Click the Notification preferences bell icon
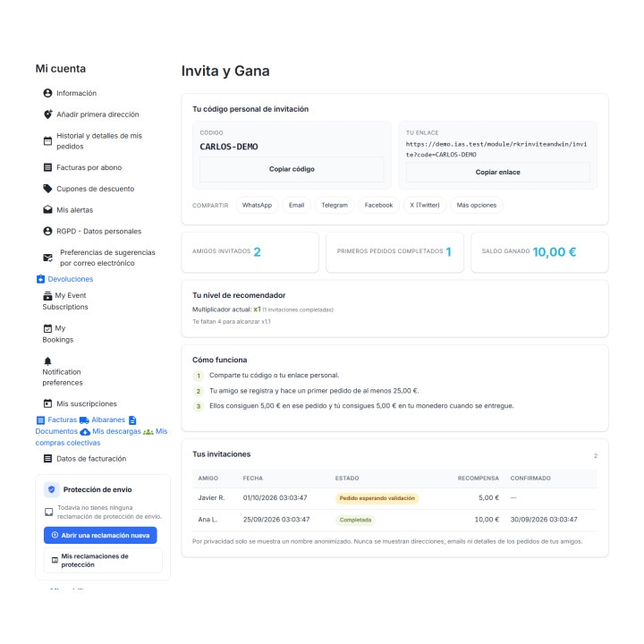Screen dimensions: 644x644 click(47, 361)
